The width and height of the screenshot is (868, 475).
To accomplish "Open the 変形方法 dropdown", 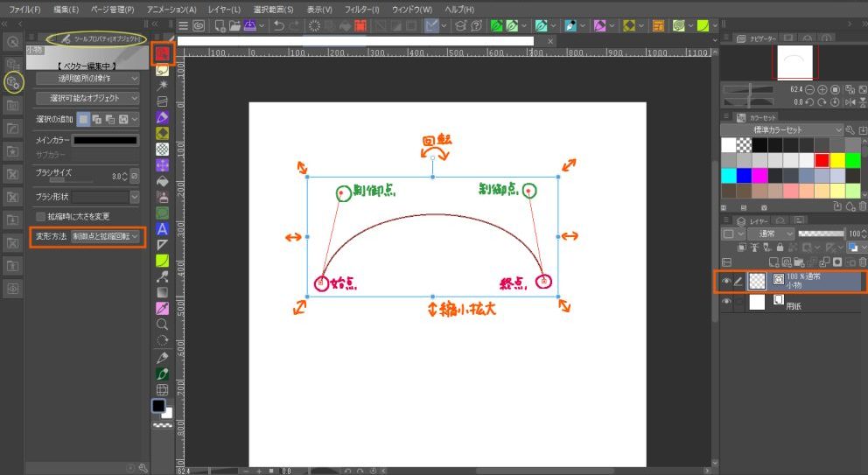I will pos(105,237).
